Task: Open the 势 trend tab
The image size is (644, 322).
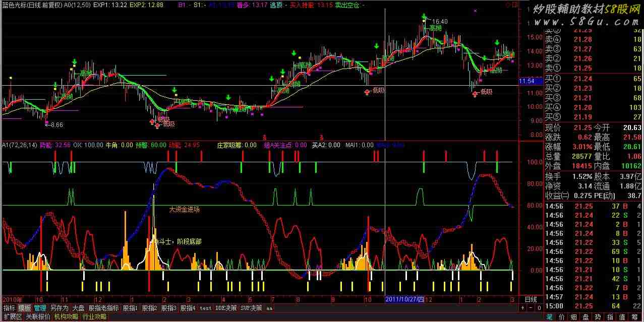Action: coord(598,317)
